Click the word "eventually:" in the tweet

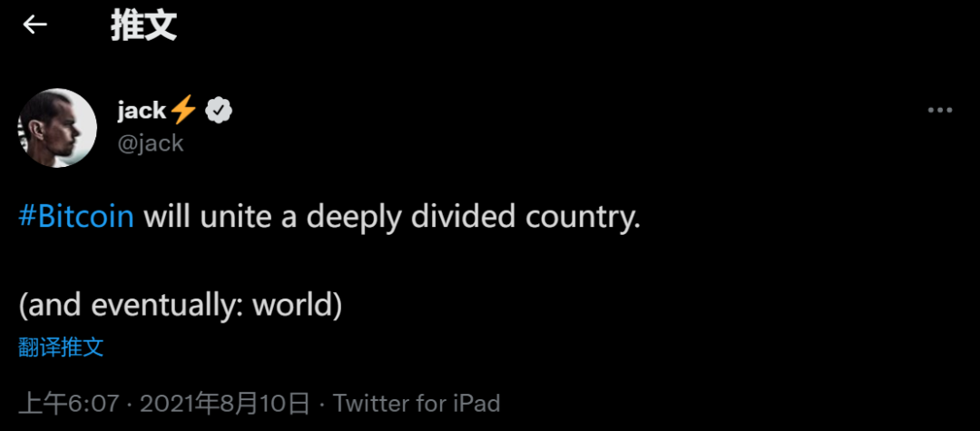[168, 306]
